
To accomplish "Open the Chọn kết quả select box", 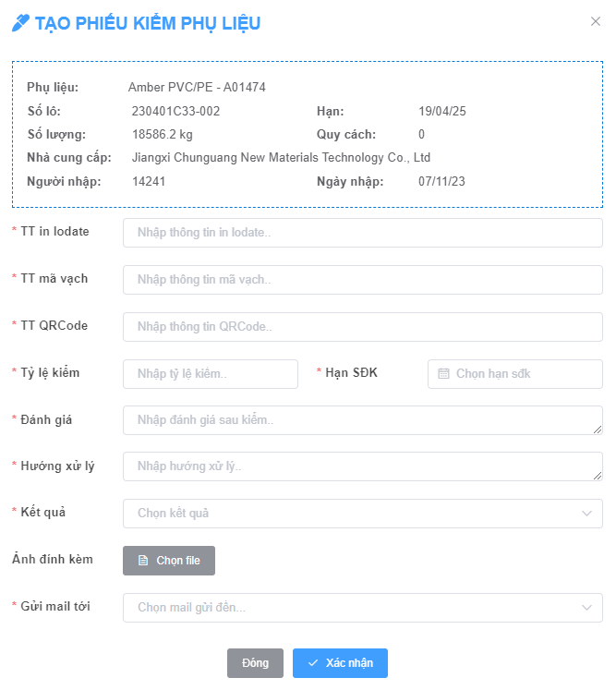I will tap(351, 514).
